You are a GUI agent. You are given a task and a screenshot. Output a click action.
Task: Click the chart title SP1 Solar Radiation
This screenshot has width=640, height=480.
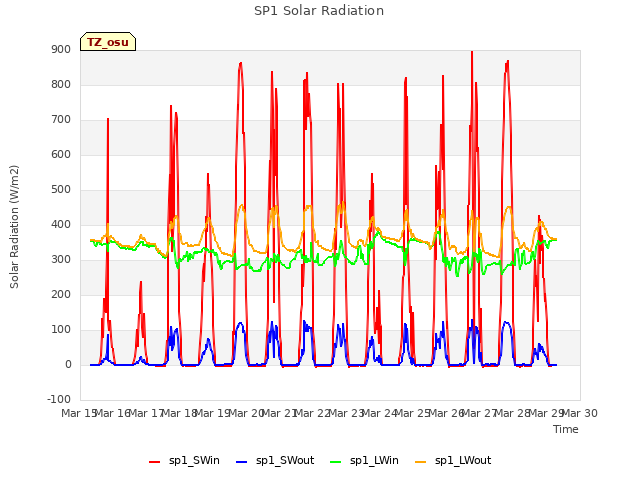[x=319, y=11]
